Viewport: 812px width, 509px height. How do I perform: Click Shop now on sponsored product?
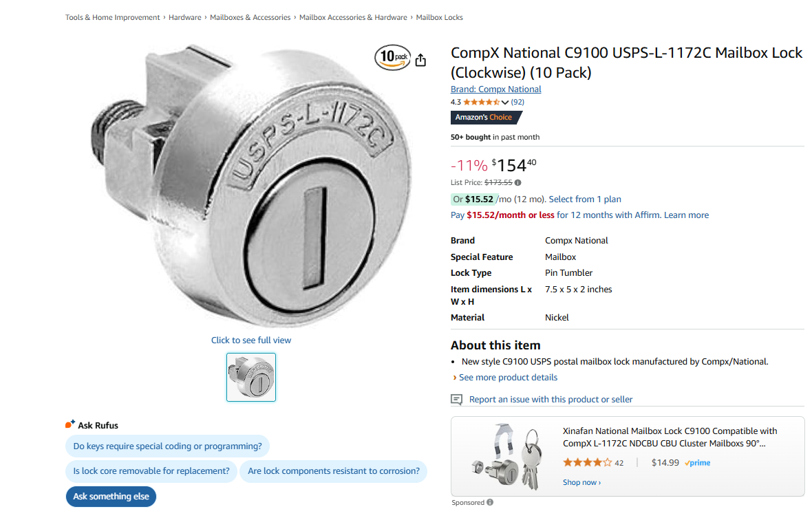[581, 482]
